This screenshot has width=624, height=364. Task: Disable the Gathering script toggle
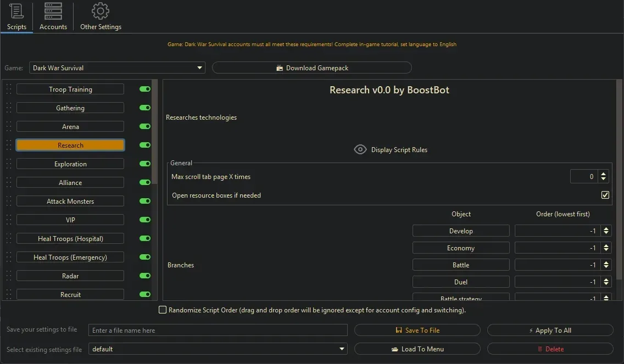[x=145, y=108]
